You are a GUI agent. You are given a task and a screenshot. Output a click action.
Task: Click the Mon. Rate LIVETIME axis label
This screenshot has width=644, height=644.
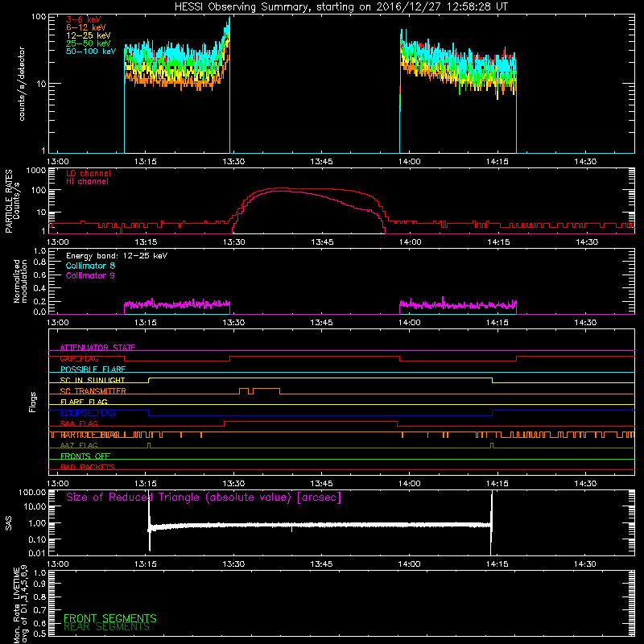[21, 604]
